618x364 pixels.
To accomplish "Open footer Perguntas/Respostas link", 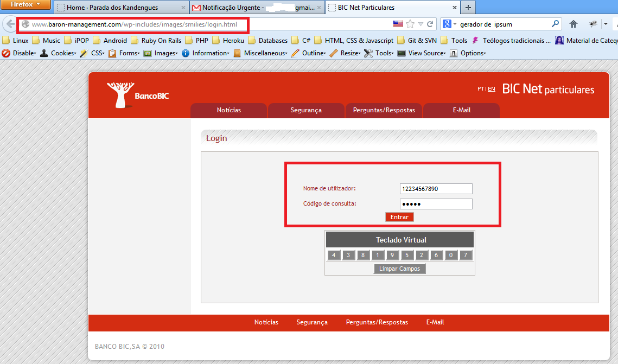I will pos(377,322).
